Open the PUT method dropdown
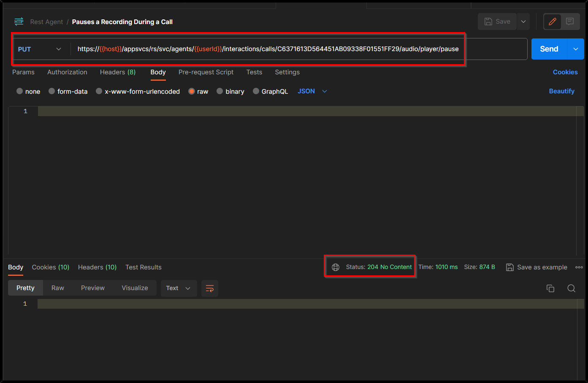Viewport: 588px width, 383px height. (x=40, y=49)
